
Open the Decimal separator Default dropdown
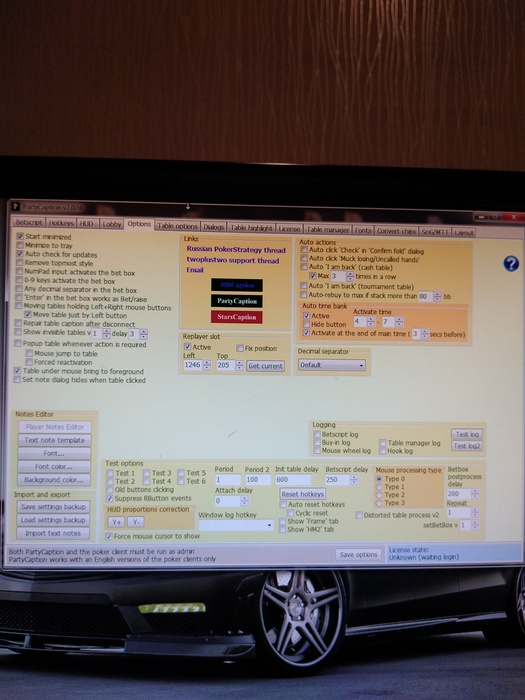click(332, 365)
